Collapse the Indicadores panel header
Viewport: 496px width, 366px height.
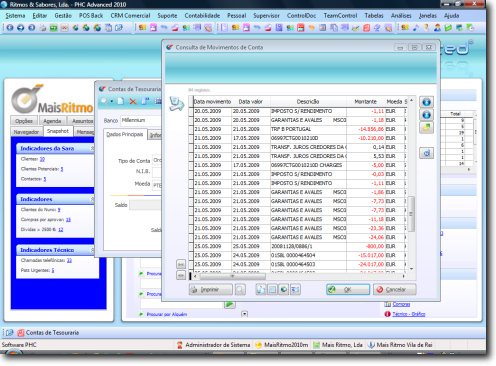pos(92,199)
